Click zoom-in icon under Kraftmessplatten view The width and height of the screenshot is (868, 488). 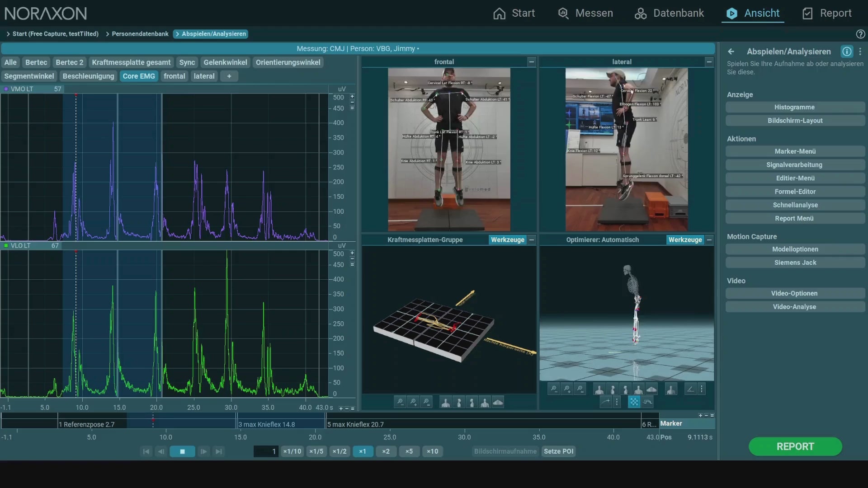[x=413, y=402]
